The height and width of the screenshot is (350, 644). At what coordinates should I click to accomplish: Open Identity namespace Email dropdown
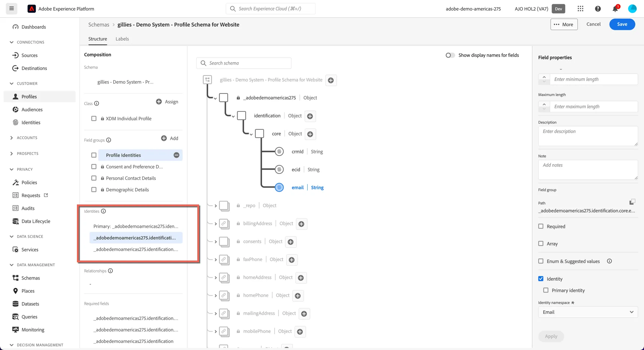[588, 312]
